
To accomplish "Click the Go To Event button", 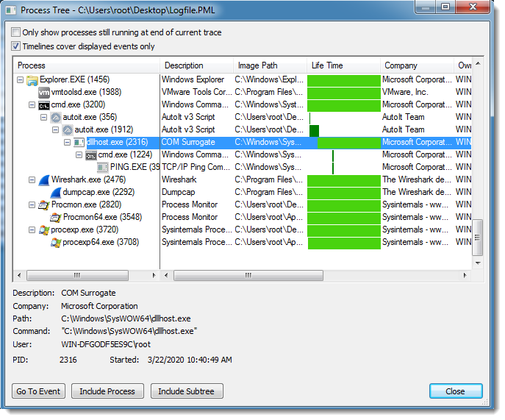I will tap(39, 392).
